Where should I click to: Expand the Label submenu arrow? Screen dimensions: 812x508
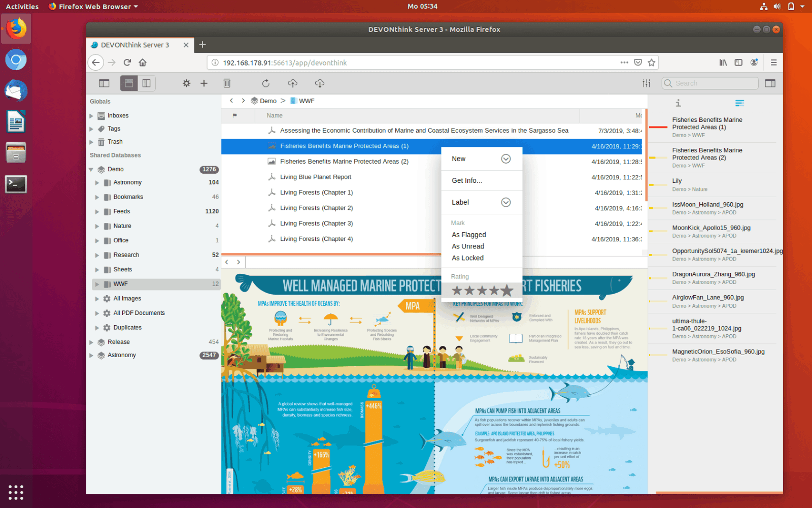tap(505, 202)
